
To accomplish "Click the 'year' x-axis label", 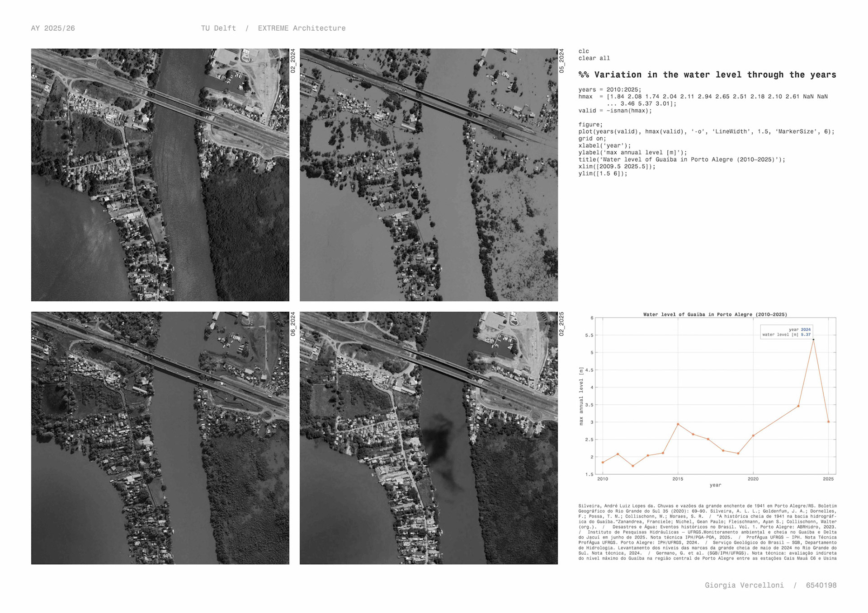I will (x=715, y=485).
